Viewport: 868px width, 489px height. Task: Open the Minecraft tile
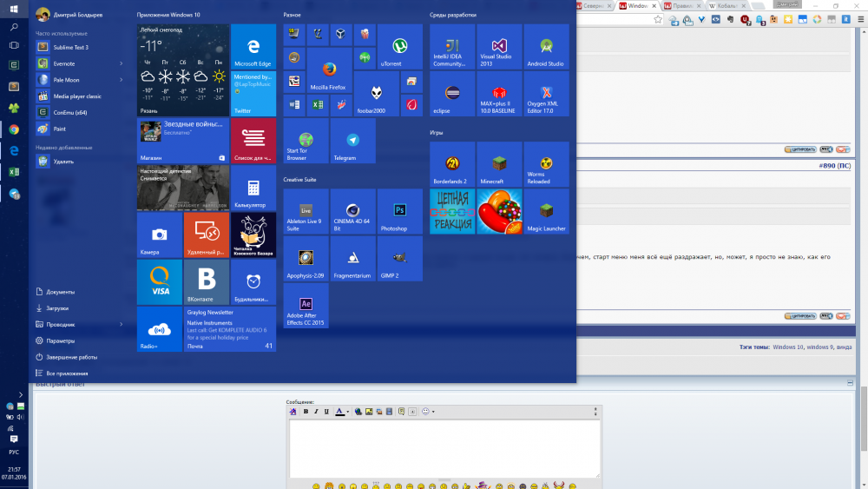(499, 164)
